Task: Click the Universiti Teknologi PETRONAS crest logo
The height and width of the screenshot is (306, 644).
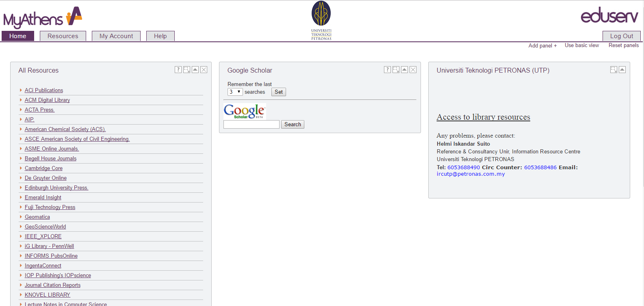Action: click(321, 20)
